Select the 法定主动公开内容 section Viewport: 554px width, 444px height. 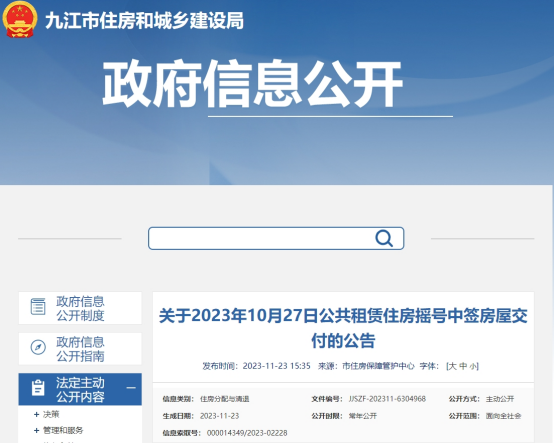point(80,389)
